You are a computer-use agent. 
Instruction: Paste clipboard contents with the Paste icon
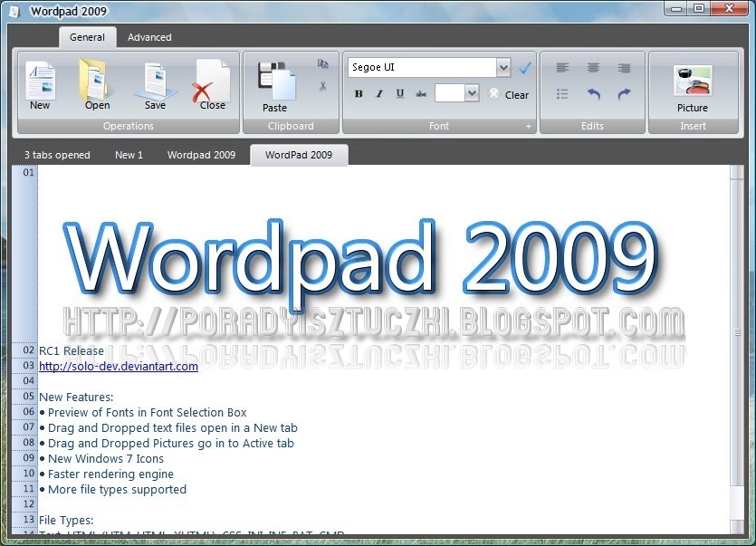(x=274, y=81)
